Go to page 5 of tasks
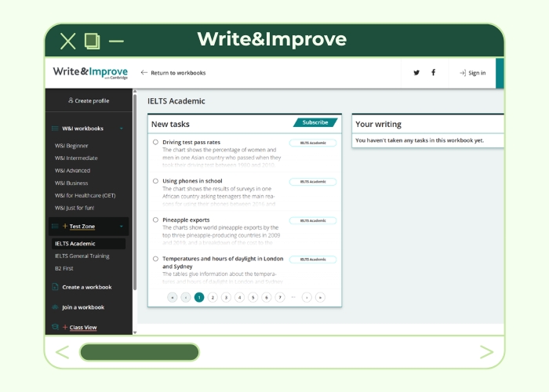549x392 pixels. (253, 297)
